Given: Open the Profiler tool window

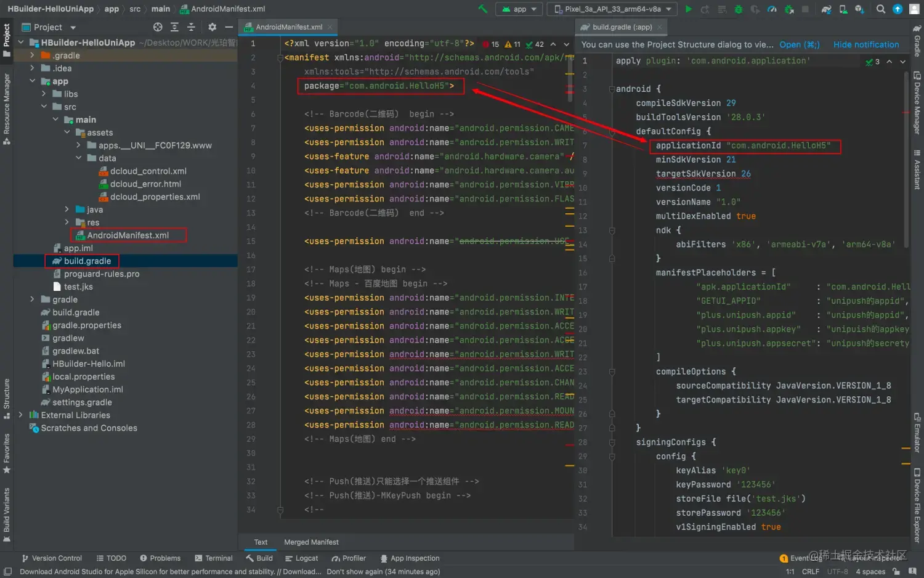Looking at the screenshot, I should tap(349, 558).
